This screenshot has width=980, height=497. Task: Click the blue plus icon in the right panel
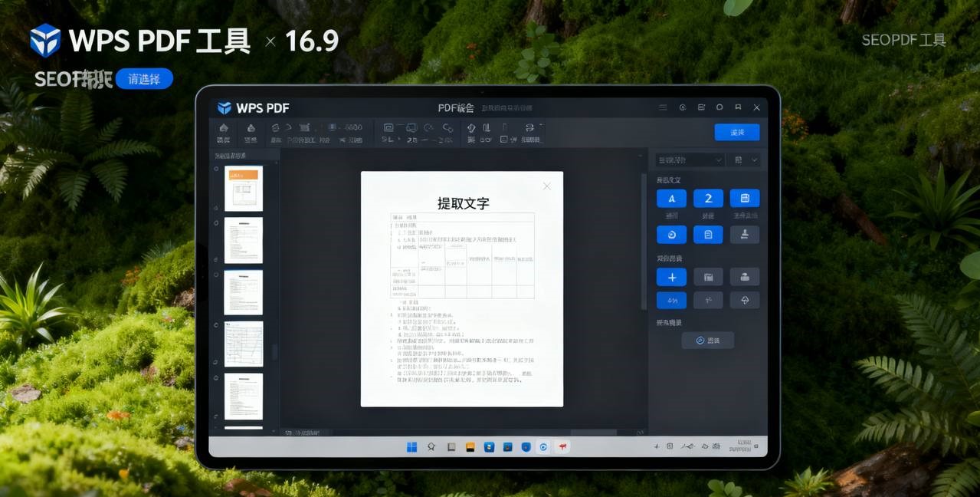671,276
